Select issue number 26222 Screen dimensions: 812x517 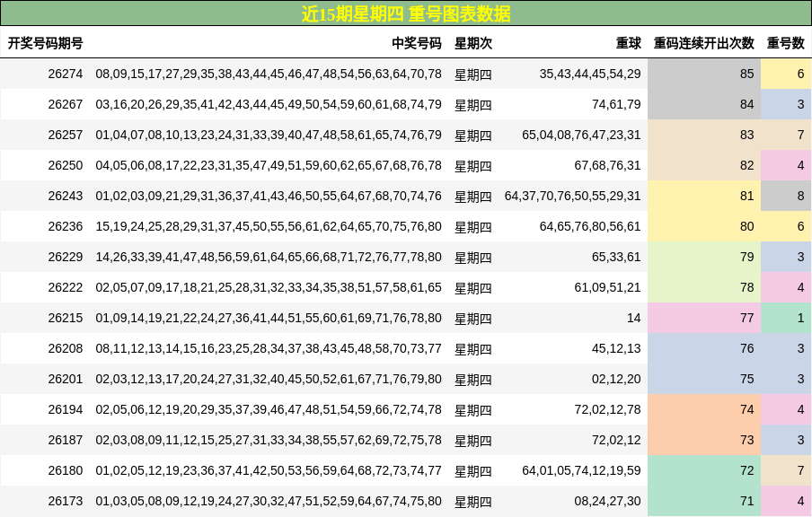pos(66,288)
